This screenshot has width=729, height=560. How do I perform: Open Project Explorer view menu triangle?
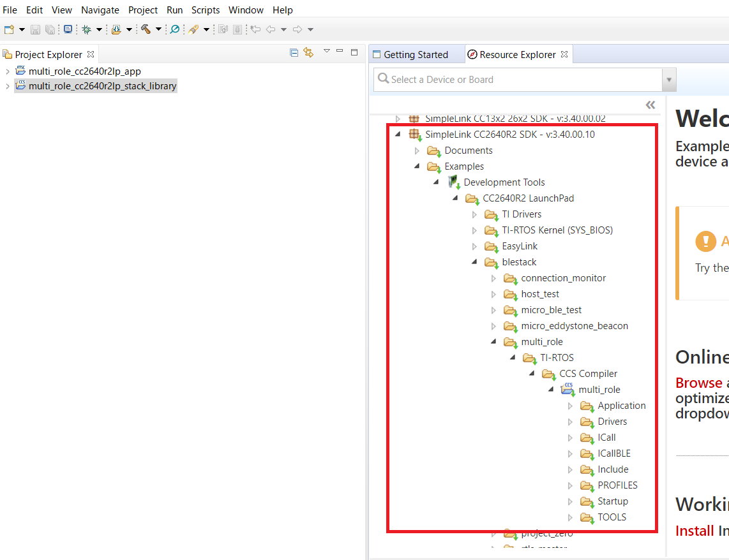click(326, 51)
